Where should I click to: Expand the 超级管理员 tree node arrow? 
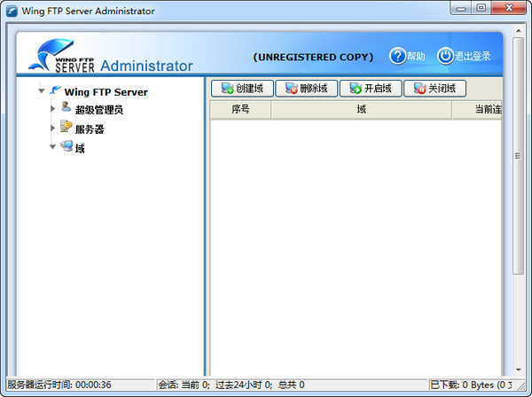52,109
